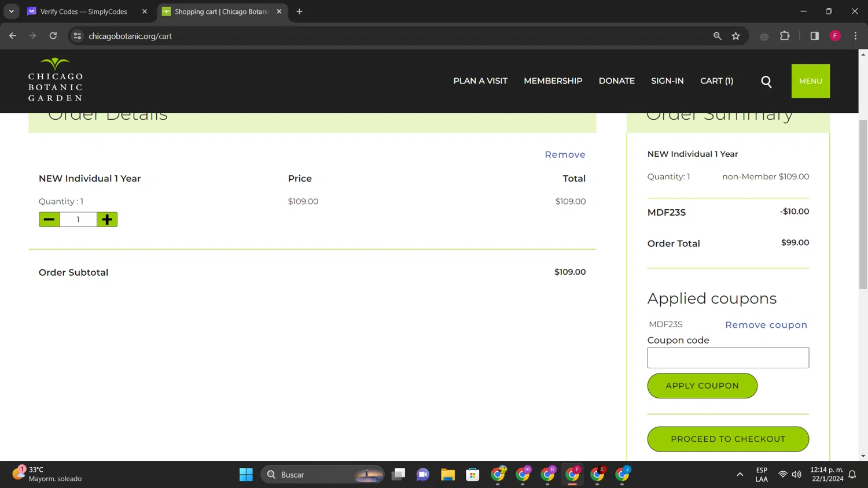Open the taskbar Buscar search box
Viewport: 868px width, 488px height.
click(322, 475)
